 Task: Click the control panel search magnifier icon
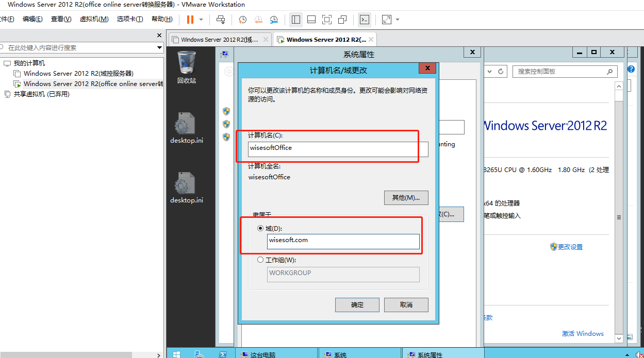point(610,72)
